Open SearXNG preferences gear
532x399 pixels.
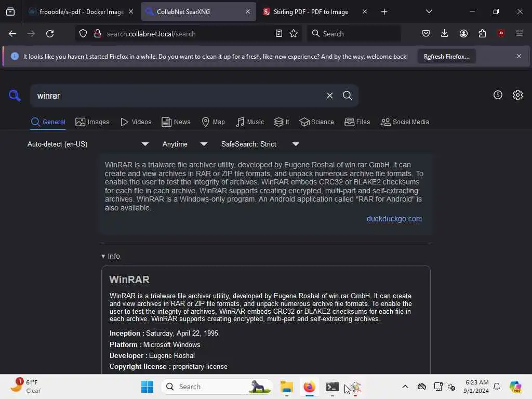517,95
